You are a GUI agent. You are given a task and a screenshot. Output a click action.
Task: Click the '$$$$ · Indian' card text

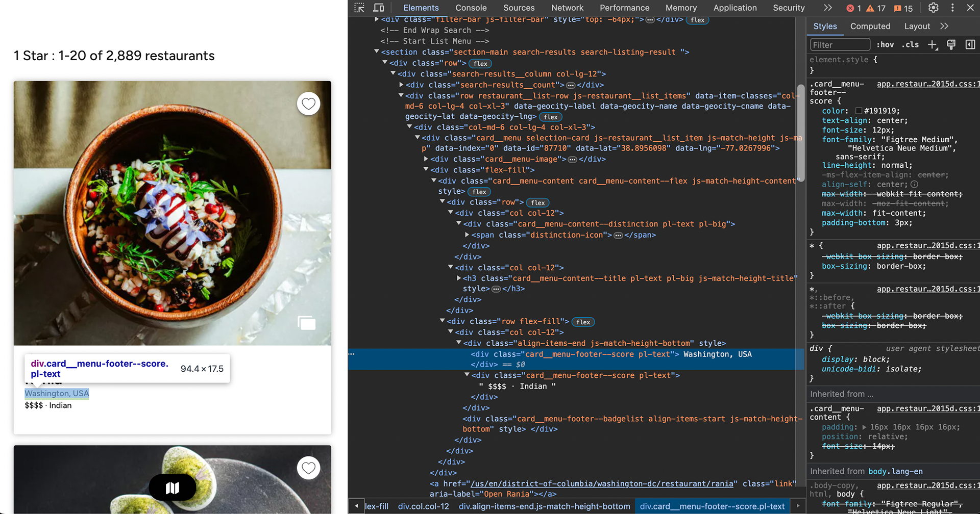48,405
